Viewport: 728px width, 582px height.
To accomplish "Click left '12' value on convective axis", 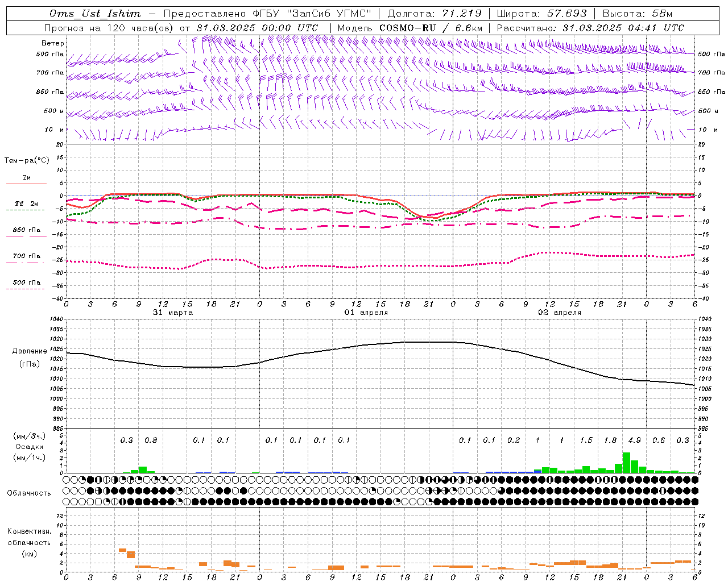I will (x=60, y=516).
